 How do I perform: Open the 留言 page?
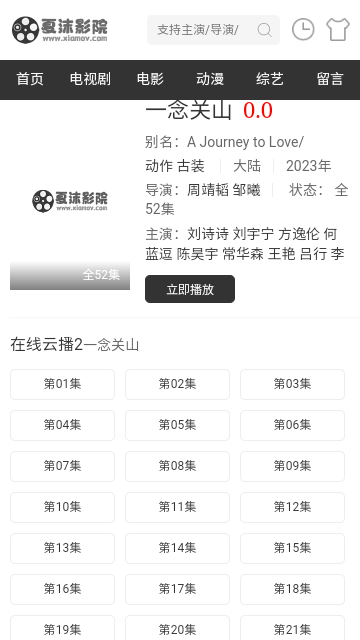point(330,79)
